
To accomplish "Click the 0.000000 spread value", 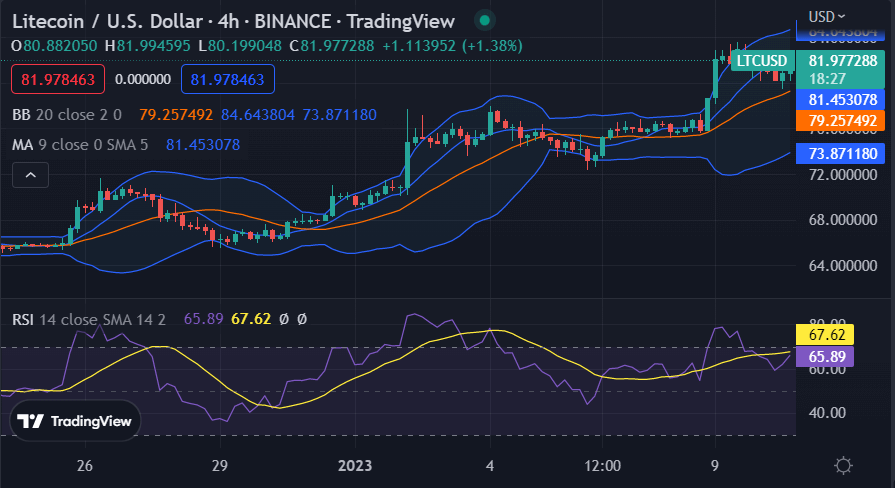I will click(x=143, y=79).
